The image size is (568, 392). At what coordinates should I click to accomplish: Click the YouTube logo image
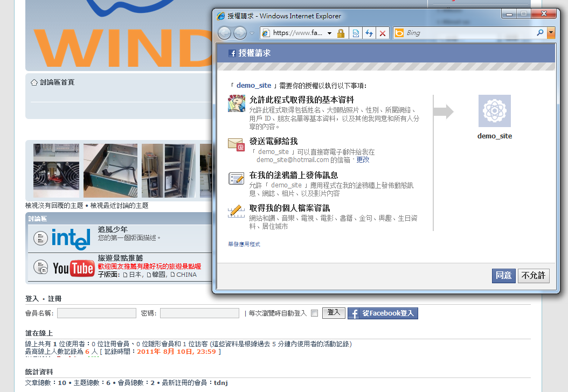click(73, 268)
